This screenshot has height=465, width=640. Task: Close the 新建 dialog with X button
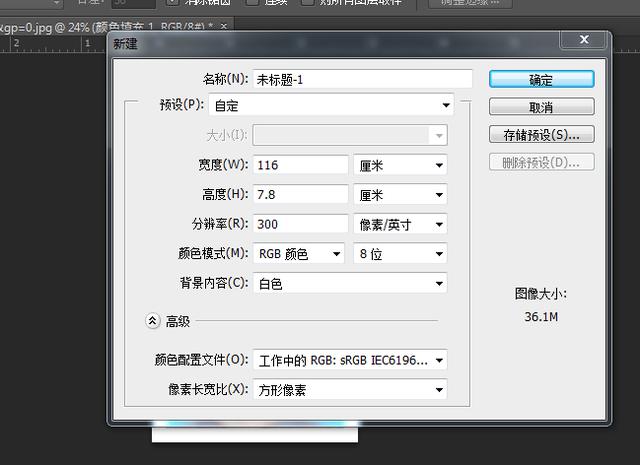582,42
